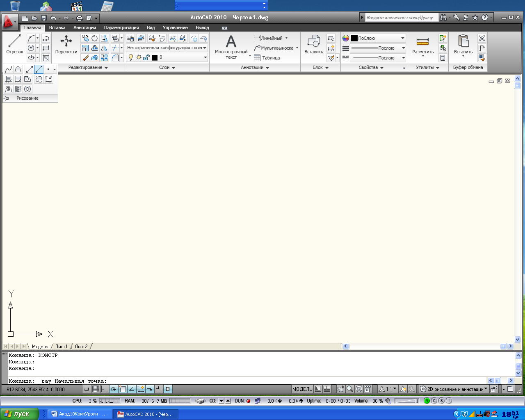Viewport: 525px width, 420px height.
Task: Open the quick calculator icon
Action: pos(443,58)
